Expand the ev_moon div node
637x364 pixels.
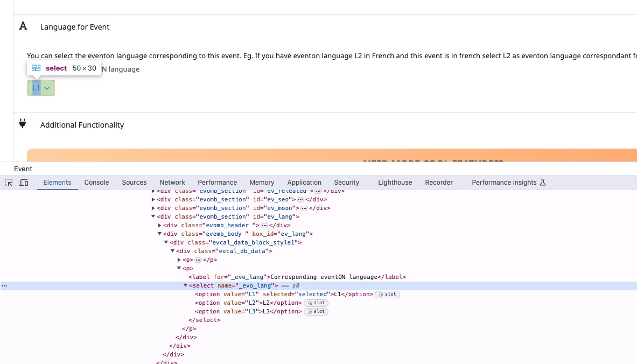pyautogui.click(x=153, y=208)
